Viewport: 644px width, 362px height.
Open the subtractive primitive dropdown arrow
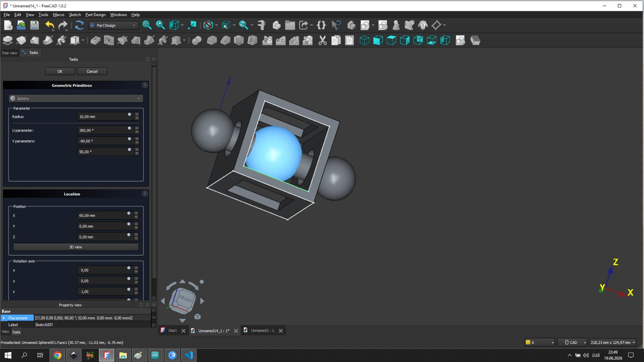[x=184, y=40]
